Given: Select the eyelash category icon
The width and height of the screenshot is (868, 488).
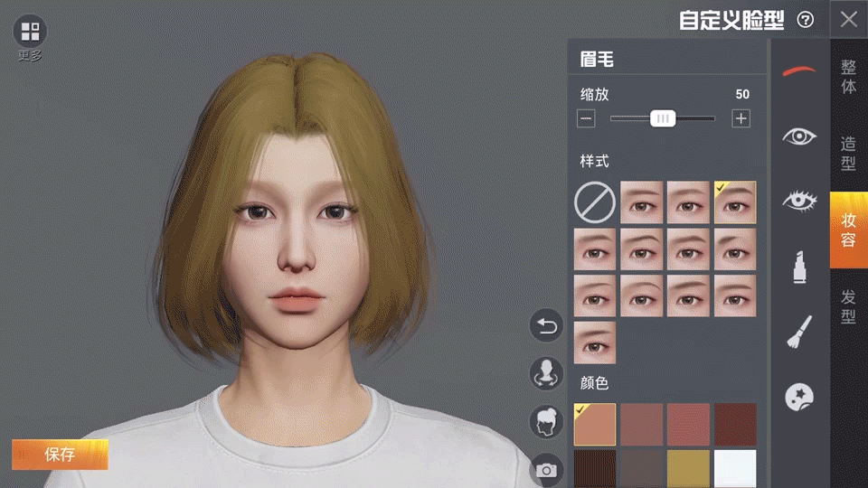Looking at the screenshot, I should [x=799, y=201].
